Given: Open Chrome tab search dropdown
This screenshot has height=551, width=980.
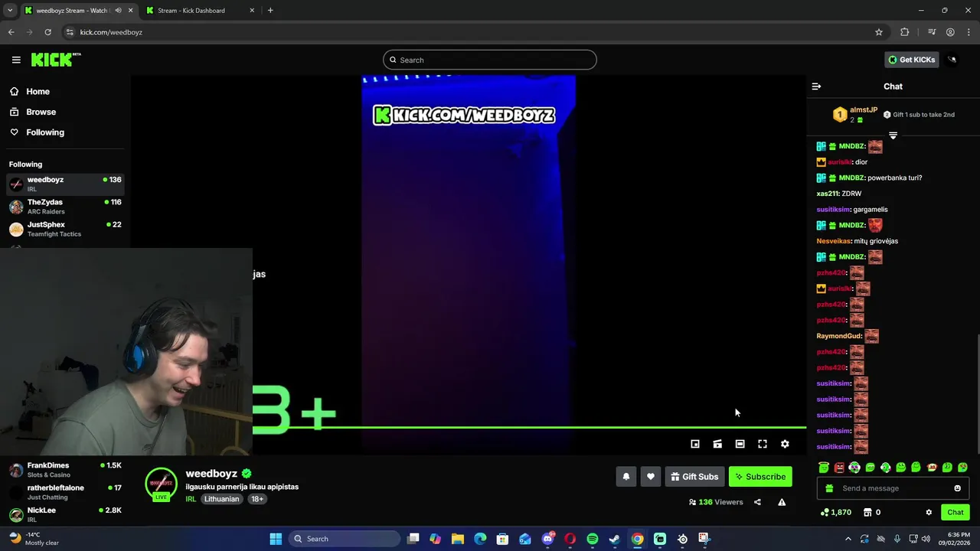Looking at the screenshot, I should pos(10,11).
